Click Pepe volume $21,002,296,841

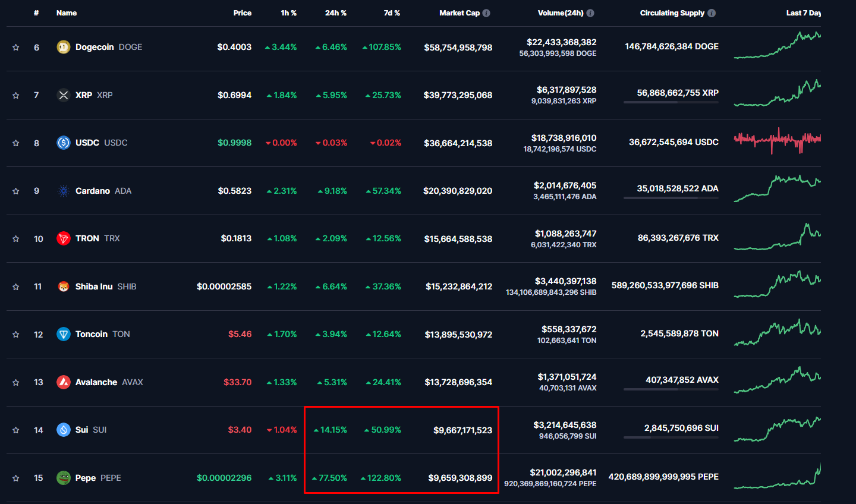pos(563,472)
